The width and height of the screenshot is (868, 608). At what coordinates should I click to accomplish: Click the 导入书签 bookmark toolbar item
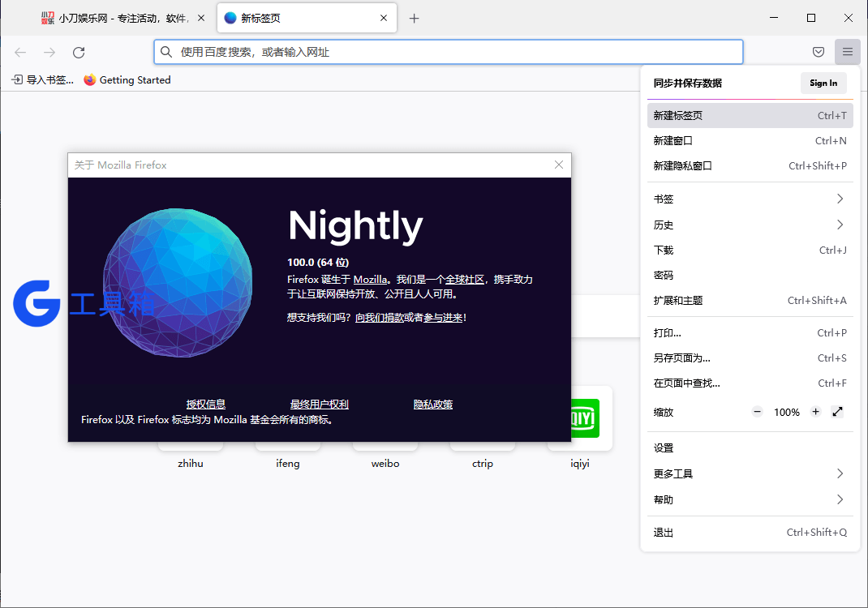tap(43, 80)
